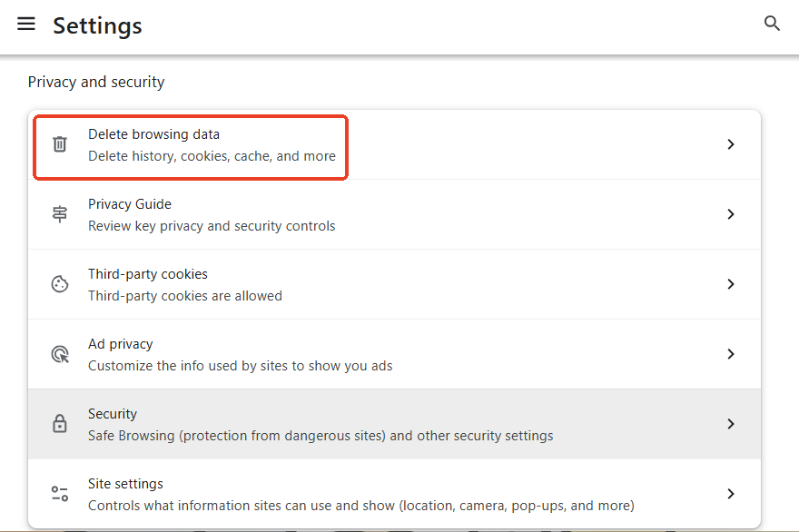799x532 pixels.
Task: Select the Security padlock icon
Action: coord(59,423)
